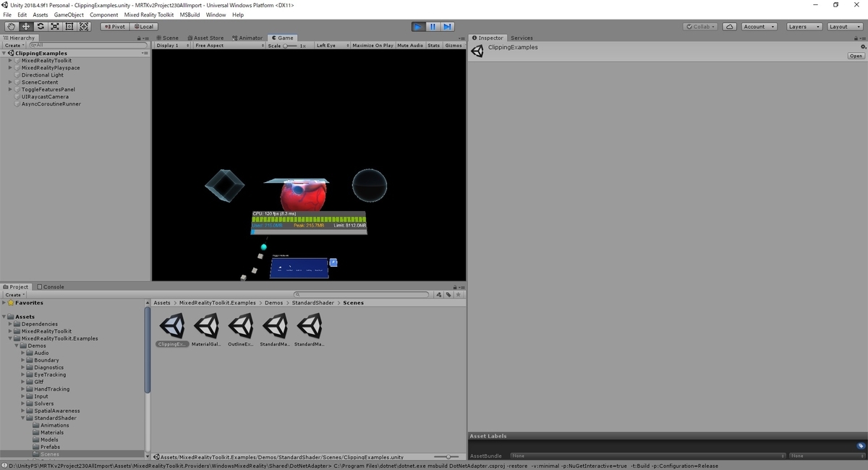Switch to the Scene tab

[168, 38]
